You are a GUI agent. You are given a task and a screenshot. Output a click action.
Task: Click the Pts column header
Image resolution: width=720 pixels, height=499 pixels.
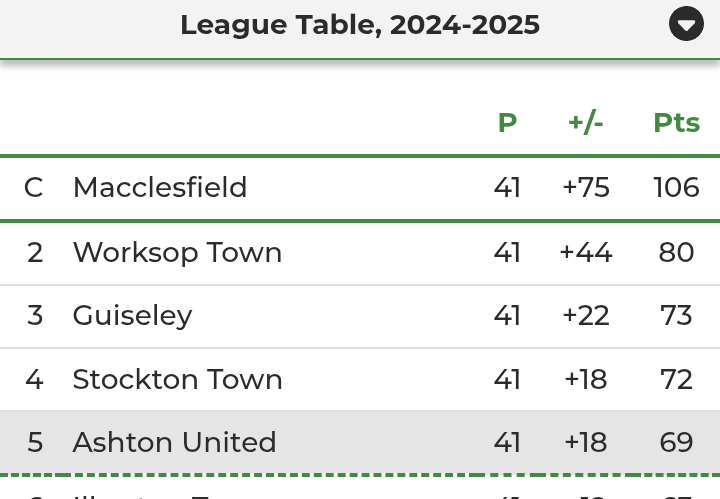(676, 123)
